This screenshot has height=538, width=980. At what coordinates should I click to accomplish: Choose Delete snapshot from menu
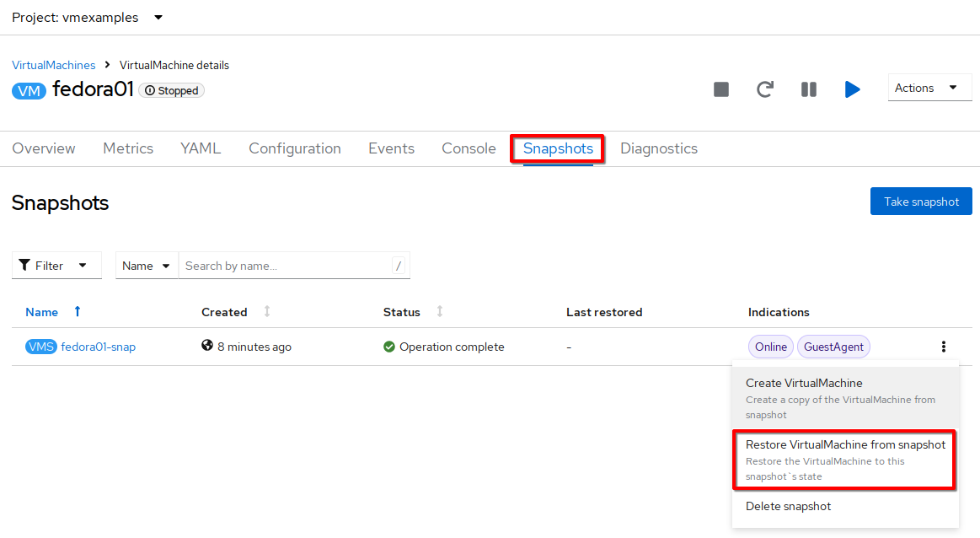[845, 506]
